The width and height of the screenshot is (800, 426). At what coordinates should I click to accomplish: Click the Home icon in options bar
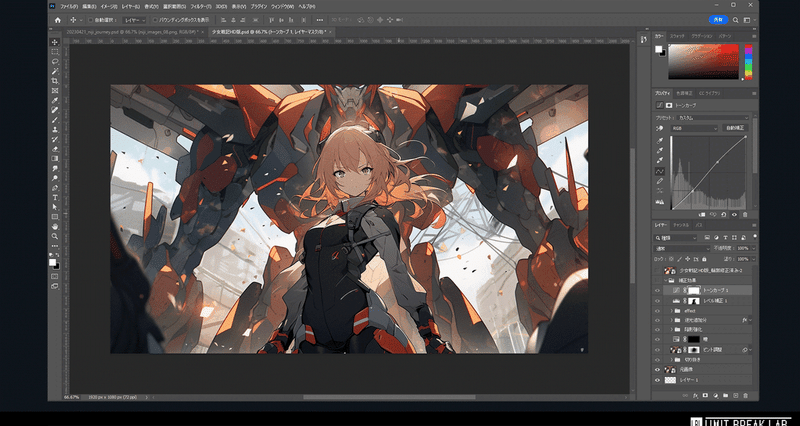click(x=58, y=20)
